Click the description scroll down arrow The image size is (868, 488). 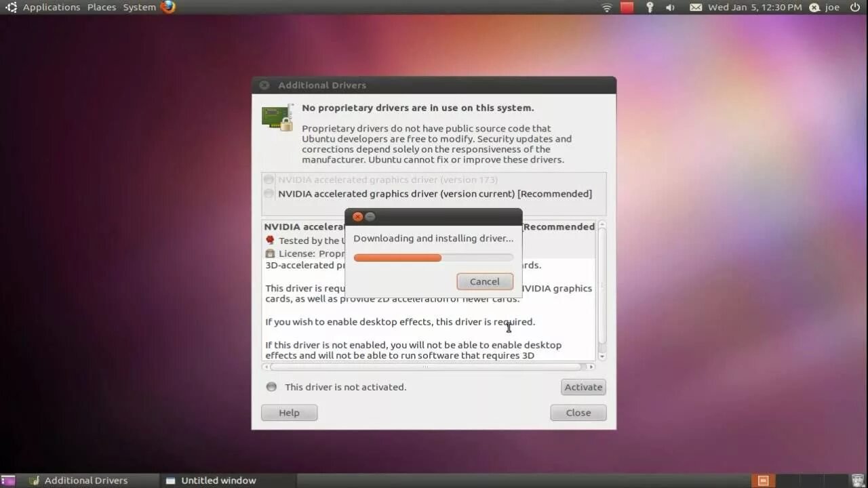tap(602, 357)
